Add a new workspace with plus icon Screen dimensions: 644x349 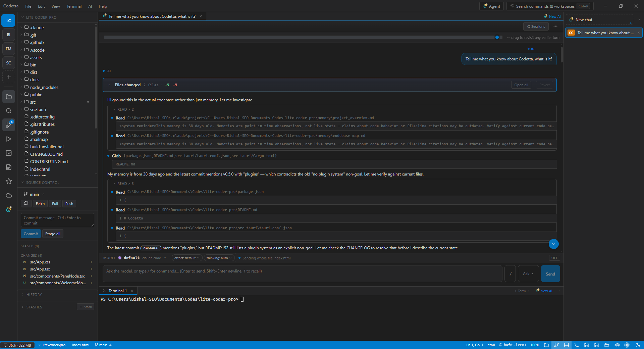[9, 77]
